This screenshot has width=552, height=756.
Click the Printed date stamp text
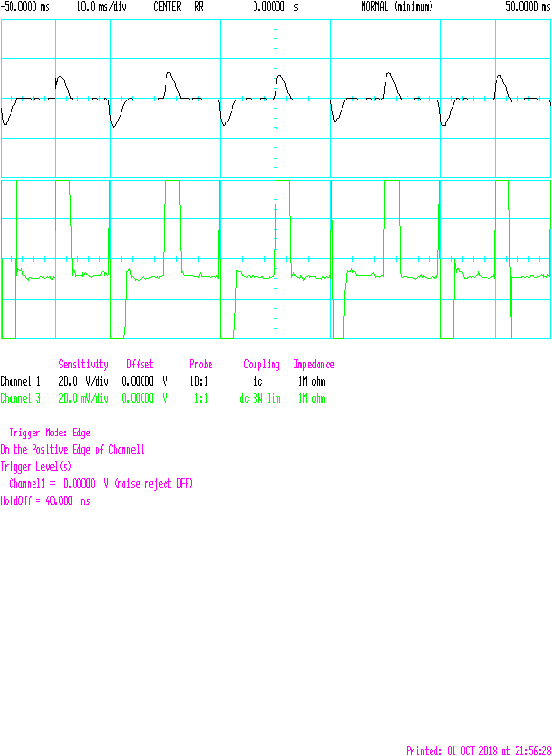pyautogui.click(x=478, y=750)
